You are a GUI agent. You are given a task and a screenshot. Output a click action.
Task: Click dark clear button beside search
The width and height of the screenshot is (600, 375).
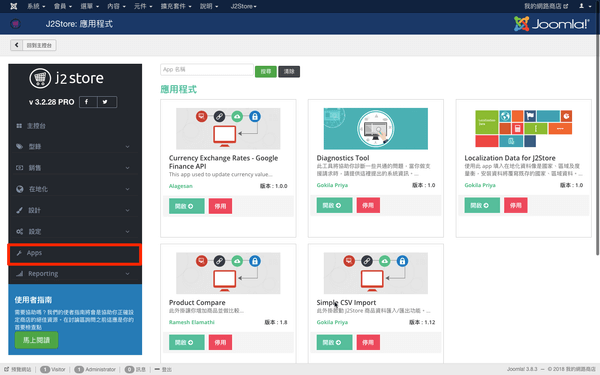(x=289, y=71)
